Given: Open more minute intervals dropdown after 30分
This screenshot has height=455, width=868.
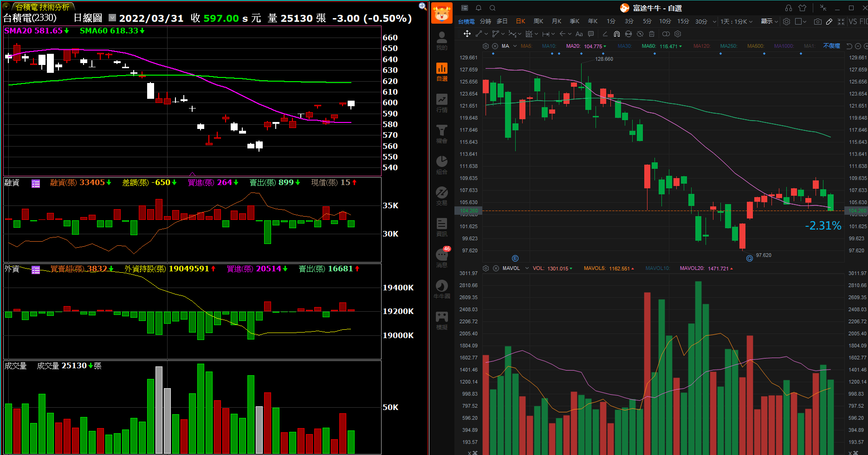Looking at the screenshot, I should [714, 21].
